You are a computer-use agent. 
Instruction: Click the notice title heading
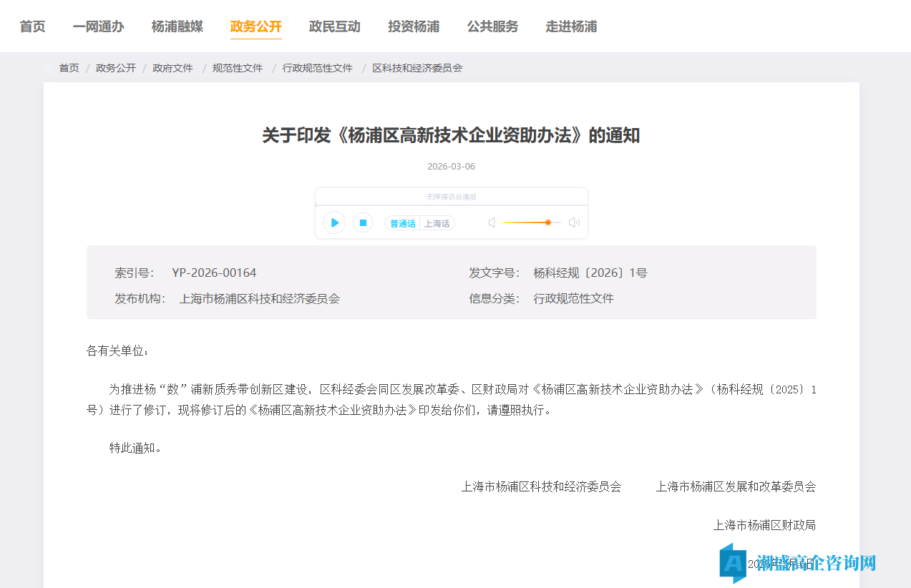click(451, 135)
